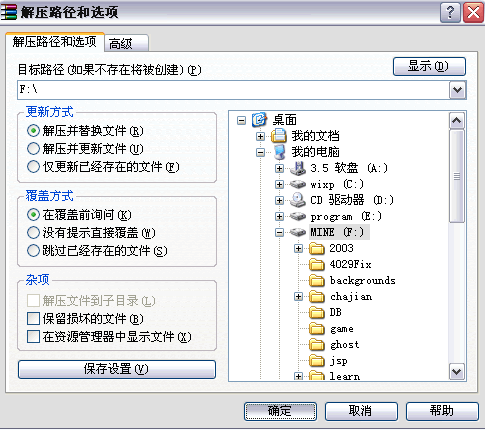The width and height of the screenshot is (485, 430).
Task: Click the CD drive icon for D:
Action: point(298,200)
